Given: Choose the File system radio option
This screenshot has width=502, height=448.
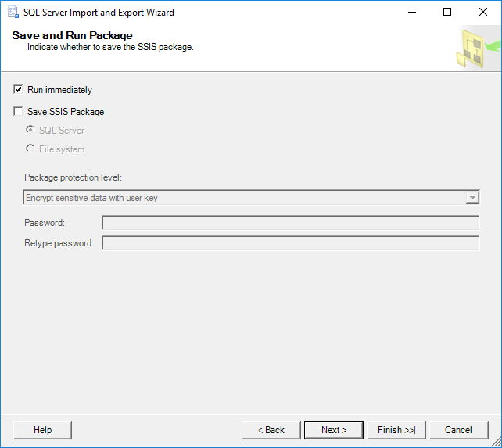Looking at the screenshot, I should click(x=30, y=149).
